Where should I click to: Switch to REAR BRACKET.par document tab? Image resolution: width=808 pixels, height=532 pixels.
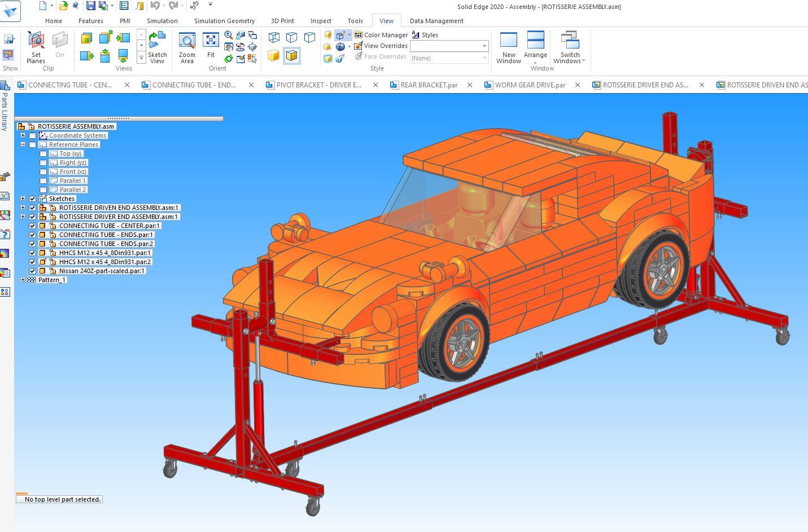[x=429, y=85]
